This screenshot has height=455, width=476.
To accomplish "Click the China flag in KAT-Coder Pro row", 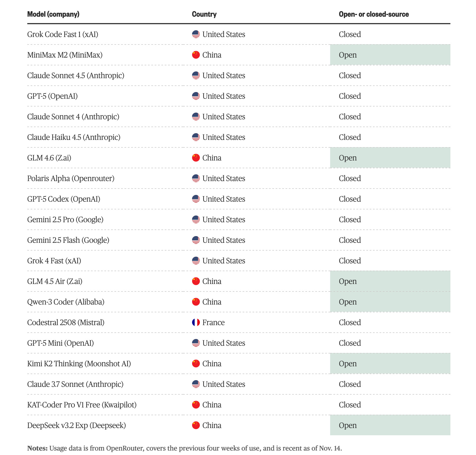I will click(x=196, y=405).
